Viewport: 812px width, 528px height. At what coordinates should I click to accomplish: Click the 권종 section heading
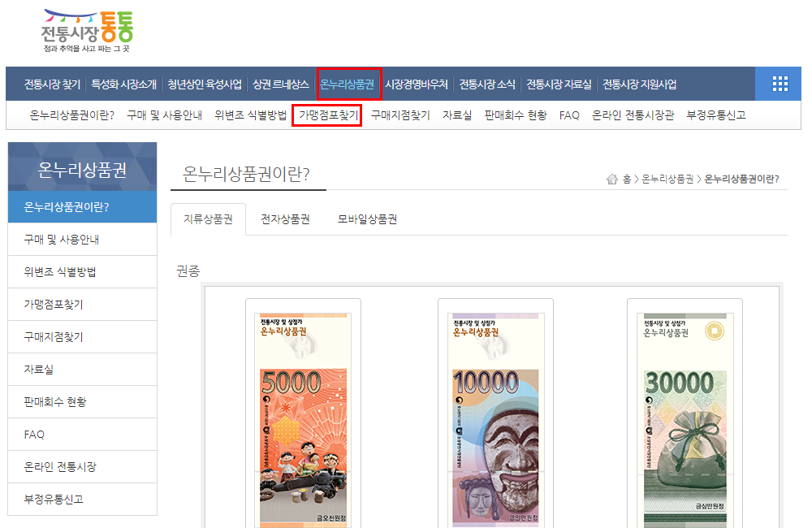coord(188,270)
